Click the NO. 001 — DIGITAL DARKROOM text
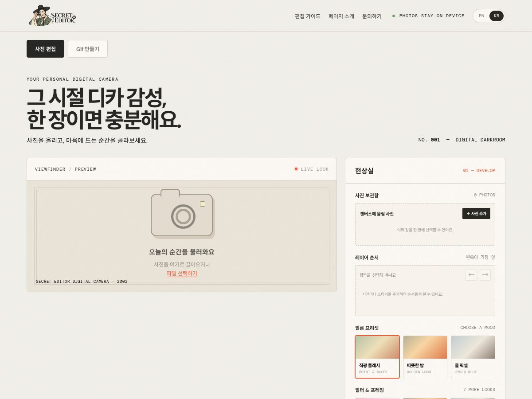The height and width of the screenshot is (399, 532). pos(462,140)
